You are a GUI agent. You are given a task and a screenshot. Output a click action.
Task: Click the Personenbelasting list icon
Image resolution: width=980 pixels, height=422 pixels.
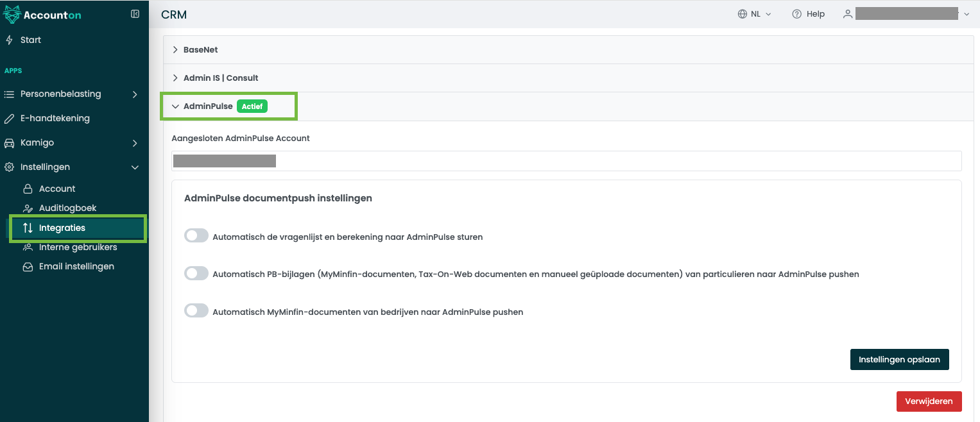[9, 94]
